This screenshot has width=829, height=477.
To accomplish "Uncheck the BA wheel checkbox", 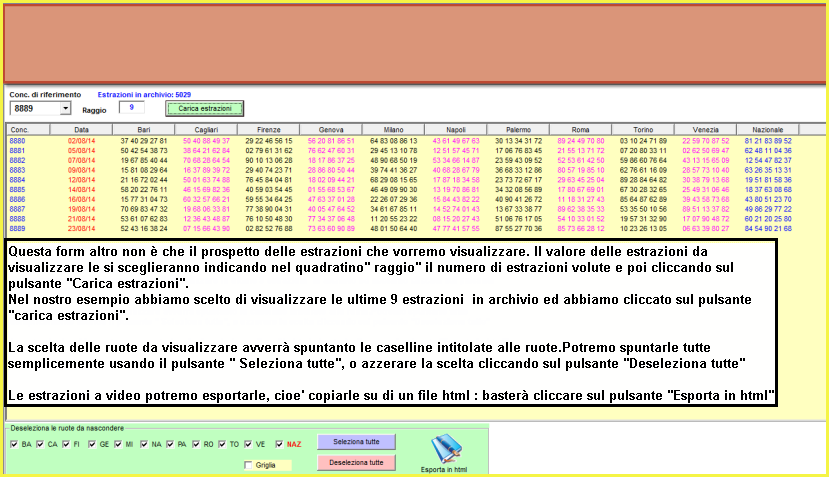I will [14, 444].
